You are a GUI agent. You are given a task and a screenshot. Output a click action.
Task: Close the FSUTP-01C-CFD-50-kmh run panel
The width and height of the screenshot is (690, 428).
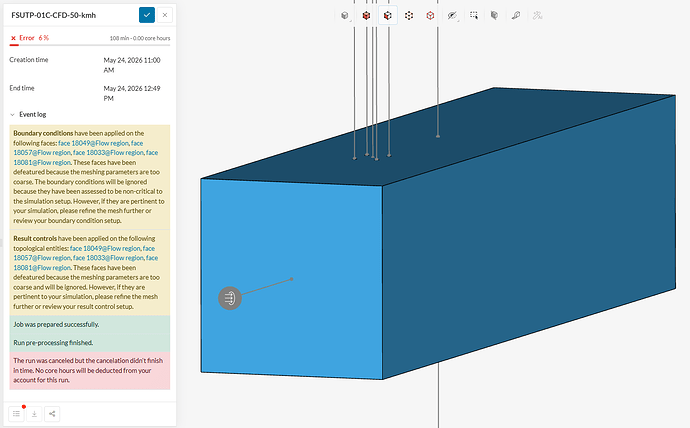click(x=165, y=15)
